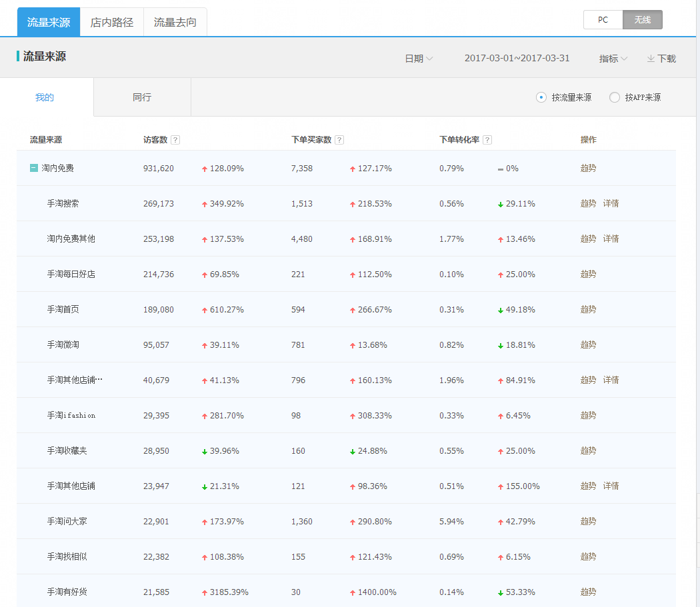Open 详情 for 淘内免费其他 row

click(x=611, y=239)
